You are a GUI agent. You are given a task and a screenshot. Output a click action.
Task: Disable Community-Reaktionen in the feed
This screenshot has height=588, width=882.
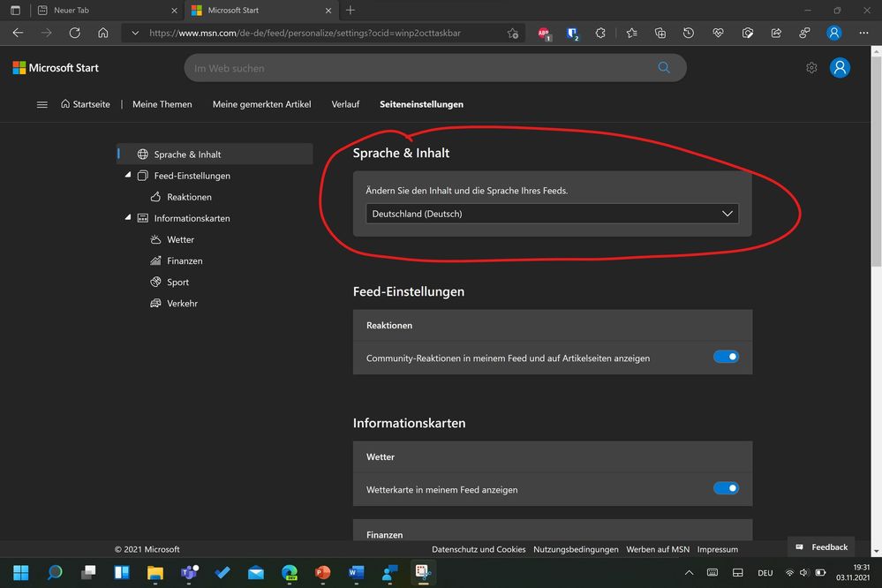coord(726,357)
